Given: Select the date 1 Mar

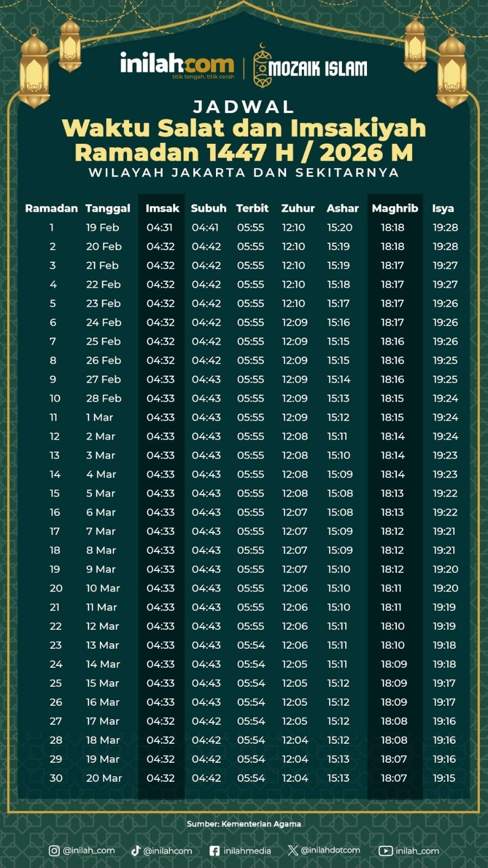Looking at the screenshot, I should [99, 417].
